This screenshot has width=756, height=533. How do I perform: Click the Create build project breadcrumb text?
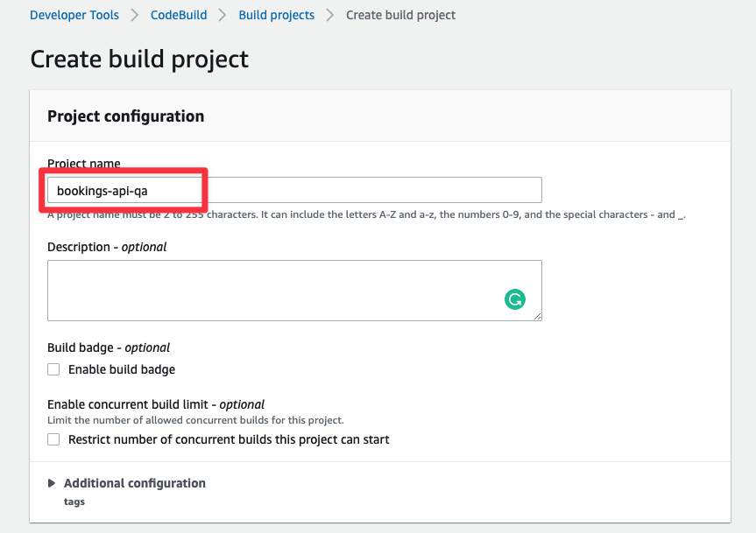(x=400, y=15)
